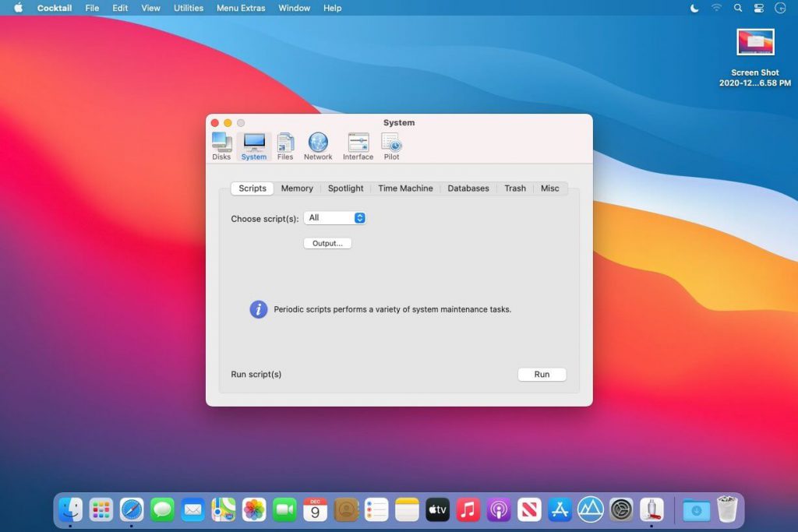Click the System toolbar icon
The width and height of the screenshot is (798, 532).
click(x=253, y=146)
